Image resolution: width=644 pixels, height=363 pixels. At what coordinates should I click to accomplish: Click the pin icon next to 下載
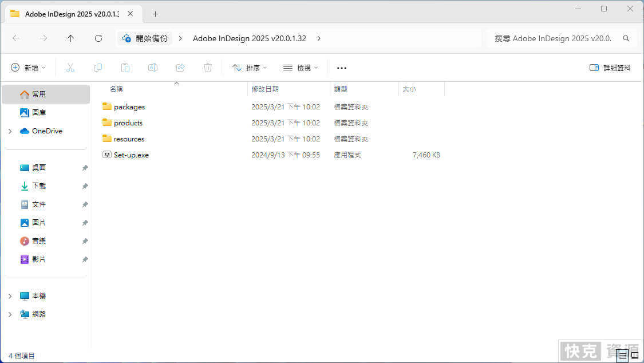85,186
